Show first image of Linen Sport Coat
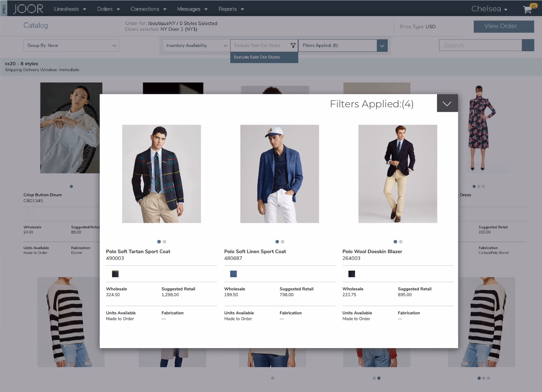 coord(277,242)
